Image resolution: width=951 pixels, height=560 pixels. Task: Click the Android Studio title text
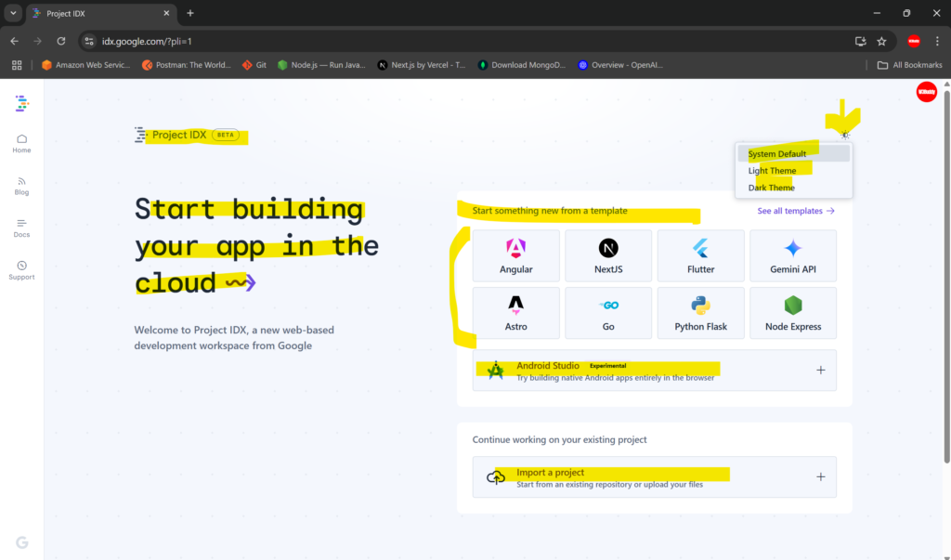pyautogui.click(x=548, y=365)
